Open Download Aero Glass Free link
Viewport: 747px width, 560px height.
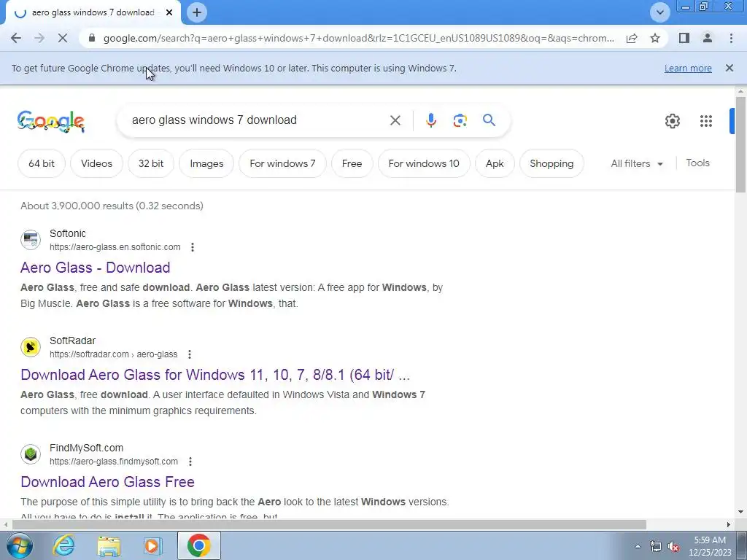108,482
